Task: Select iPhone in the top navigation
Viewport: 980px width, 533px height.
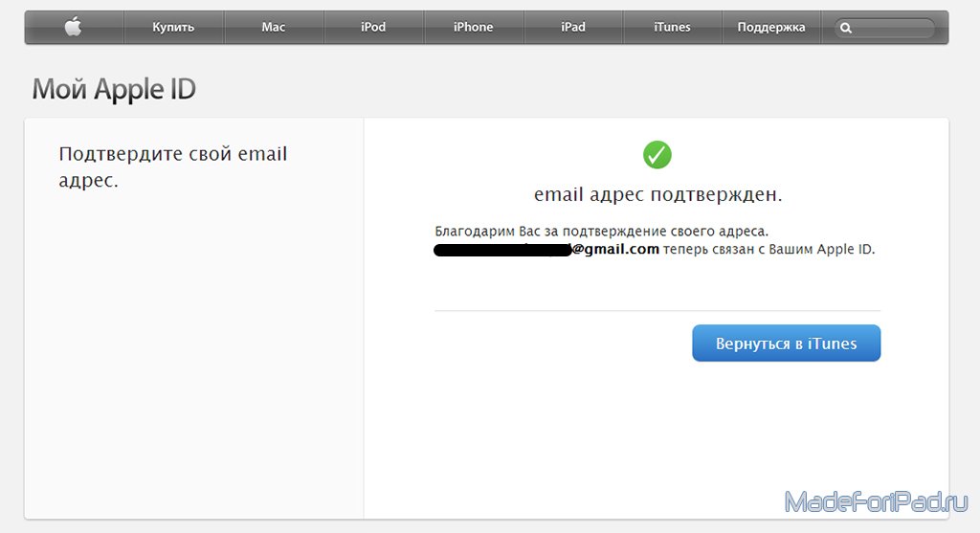Action: point(473,28)
